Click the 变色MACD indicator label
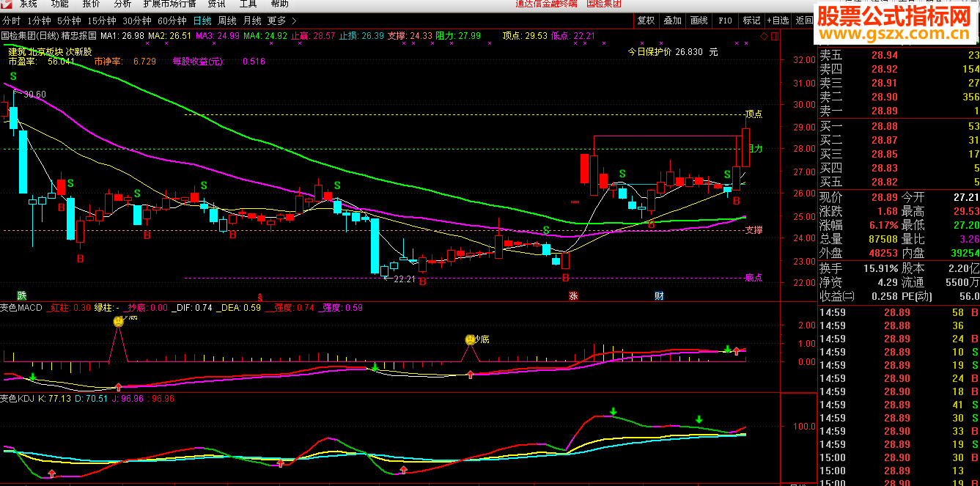The height and width of the screenshot is (486, 980). 21,308
